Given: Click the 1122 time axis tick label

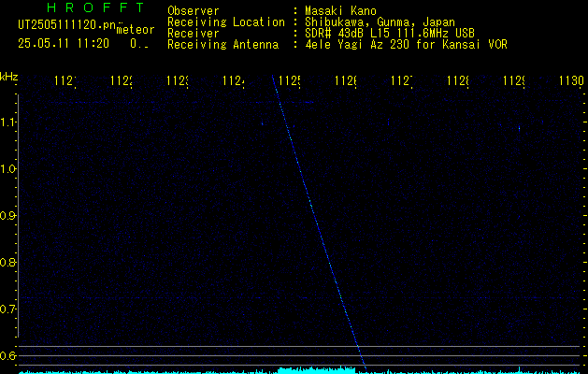Looking at the screenshot, I should click(x=122, y=80).
